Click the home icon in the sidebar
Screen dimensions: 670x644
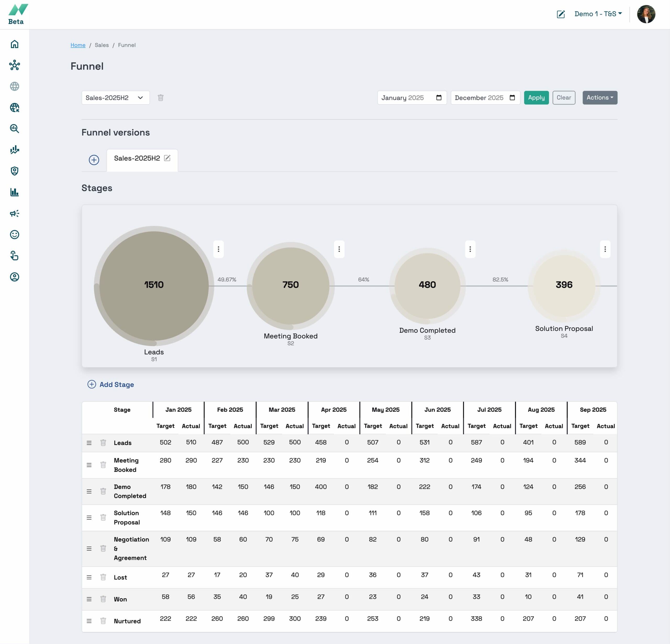[x=14, y=44]
